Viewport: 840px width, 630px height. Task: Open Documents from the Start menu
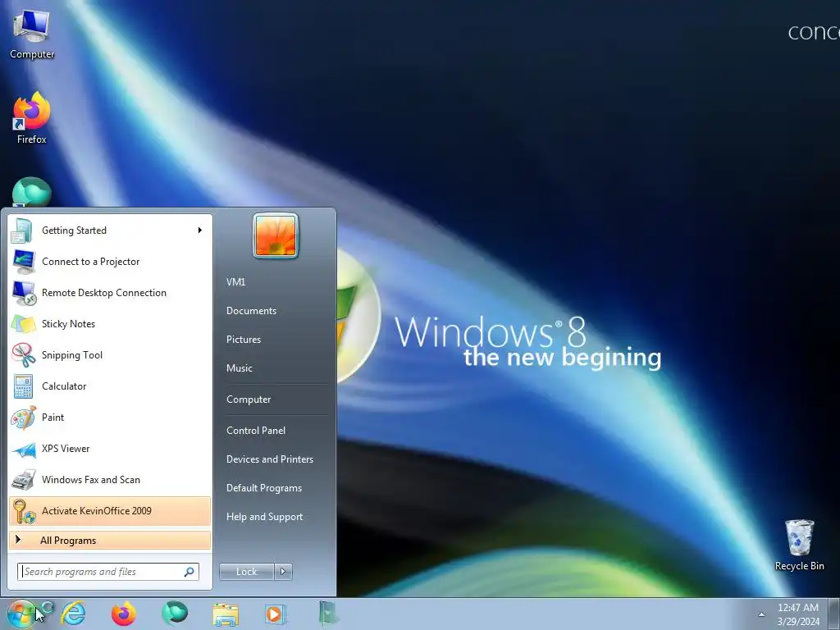[x=251, y=311]
